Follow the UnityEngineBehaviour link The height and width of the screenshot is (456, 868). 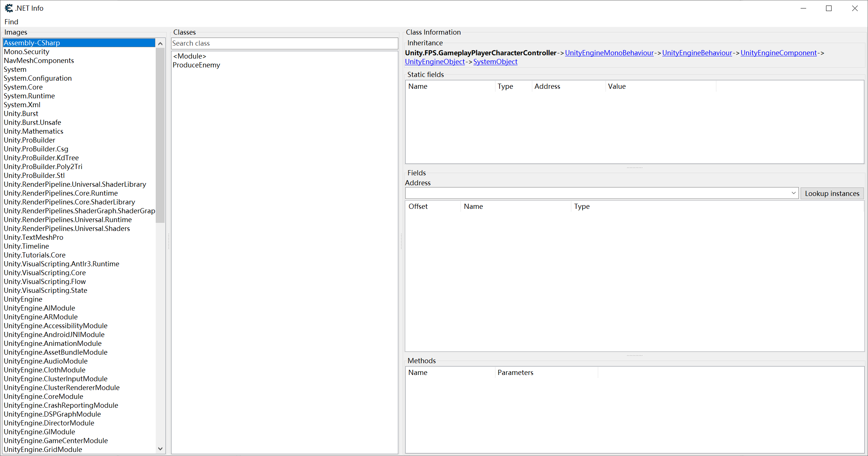pos(697,53)
